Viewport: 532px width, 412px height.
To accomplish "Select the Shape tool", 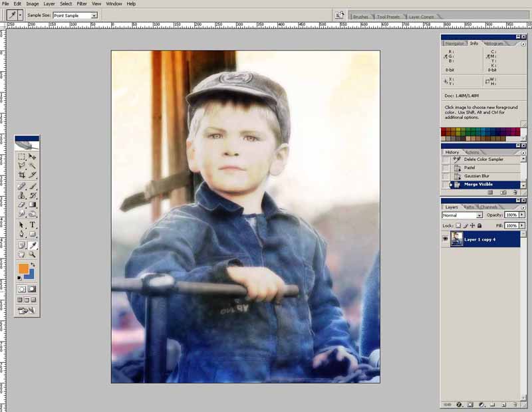I will [x=32, y=234].
